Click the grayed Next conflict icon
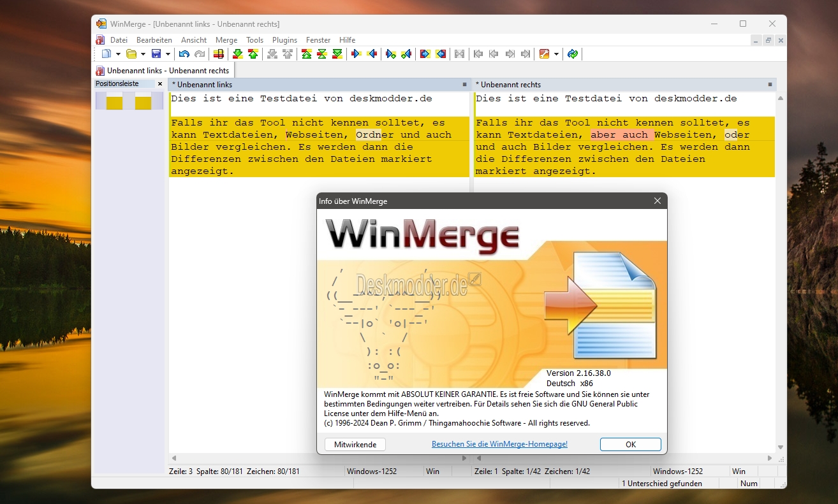The image size is (838, 504). pyautogui.click(x=272, y=54)
